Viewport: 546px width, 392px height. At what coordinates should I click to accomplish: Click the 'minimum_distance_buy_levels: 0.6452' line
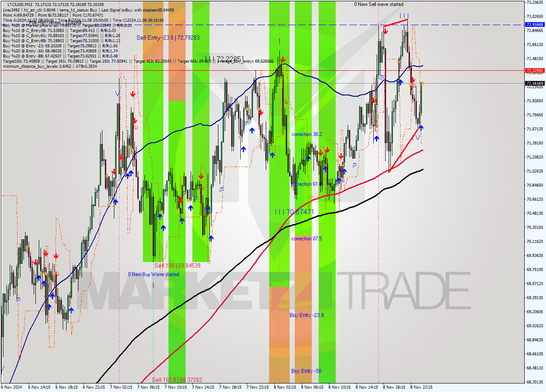[49, 66]
